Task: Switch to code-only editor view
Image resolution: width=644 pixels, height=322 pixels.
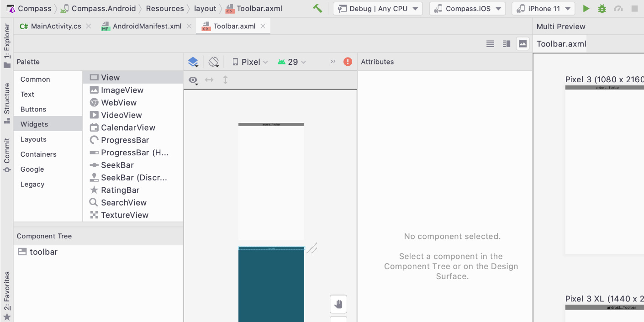Action: 490,44
